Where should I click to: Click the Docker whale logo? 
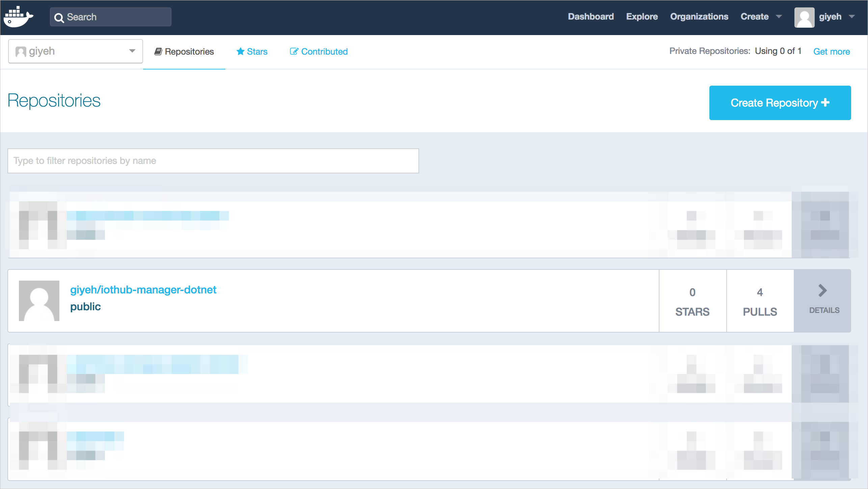pos(18,17)
